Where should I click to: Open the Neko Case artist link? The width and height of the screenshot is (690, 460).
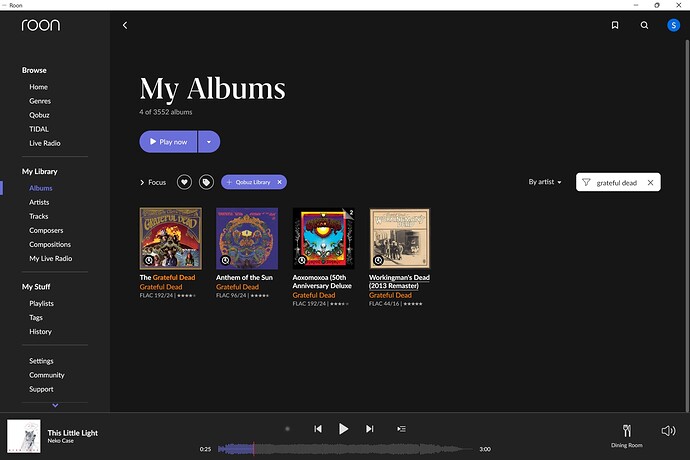(x=61, y=441)
